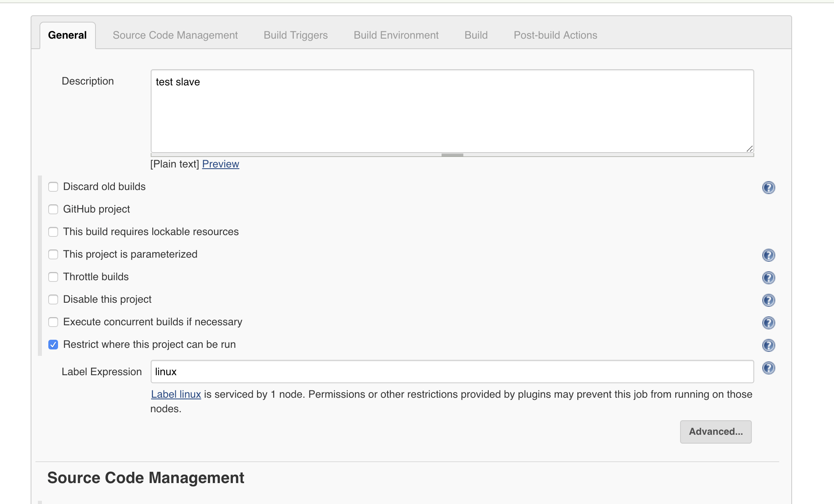
Task: Open help icon beside Label Expression
Action: 768,368
